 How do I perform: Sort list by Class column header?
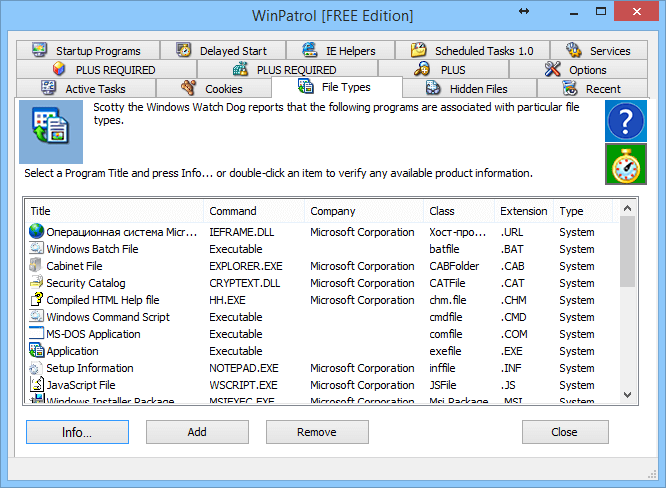[459, 211]
